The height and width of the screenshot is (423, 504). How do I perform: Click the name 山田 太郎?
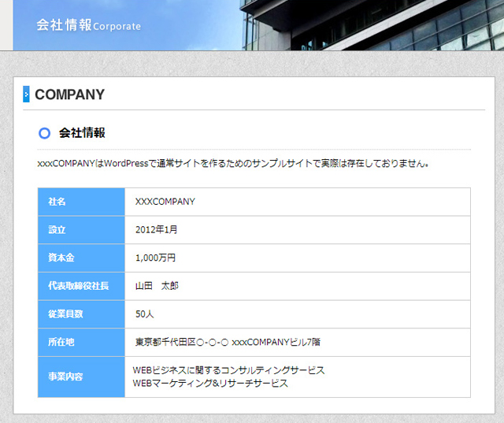point(157,286)
